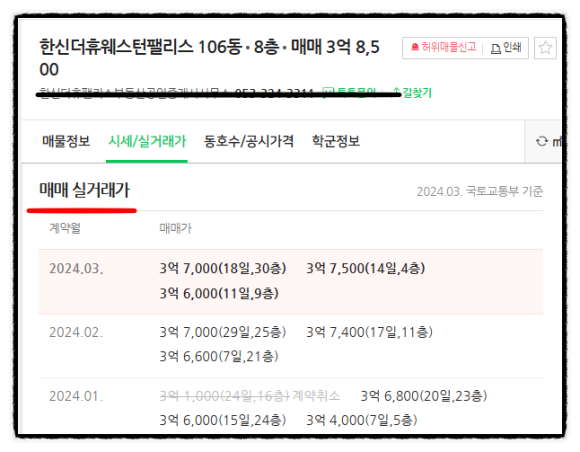Report false listing via 허위매물신고
Viewport: 580px width, 452px height.
tap(444, 47)
